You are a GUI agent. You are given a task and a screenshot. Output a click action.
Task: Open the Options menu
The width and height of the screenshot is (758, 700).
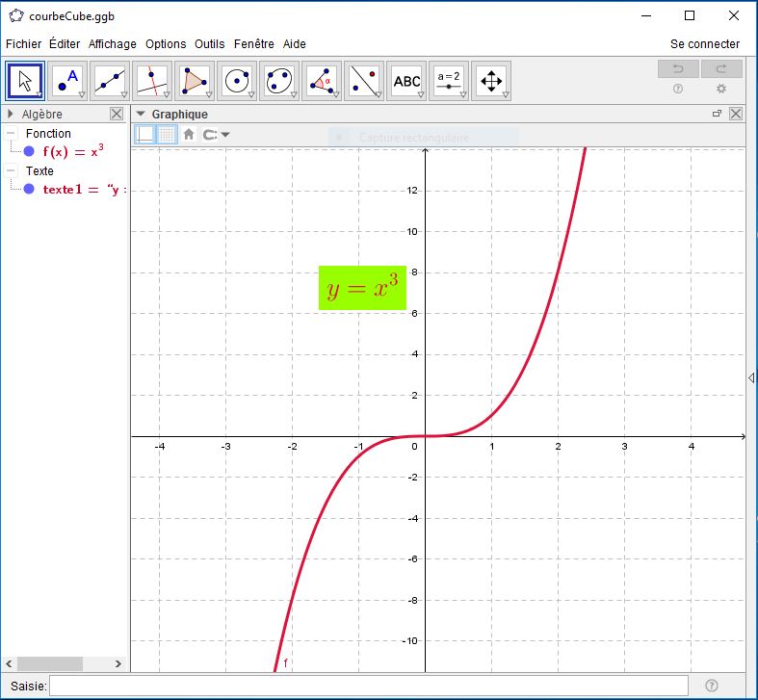pyautogui.click(x=166, y=44)
